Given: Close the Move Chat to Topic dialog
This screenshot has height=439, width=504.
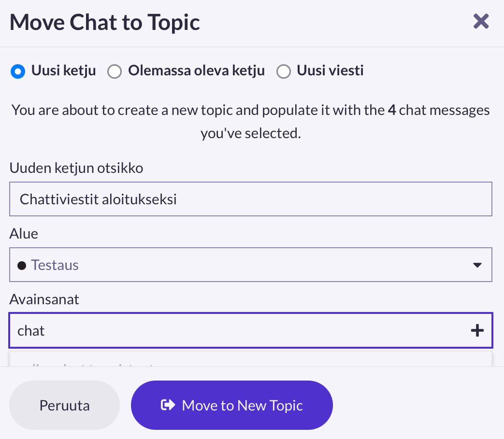Looking at the screenshot, I should (x=481, y=21).
